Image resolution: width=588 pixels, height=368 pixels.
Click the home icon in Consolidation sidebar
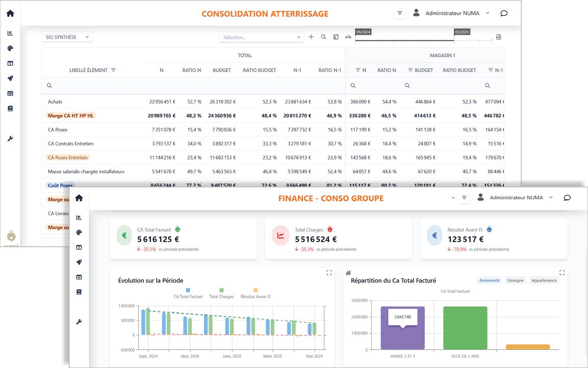click(x=10, y=13)
